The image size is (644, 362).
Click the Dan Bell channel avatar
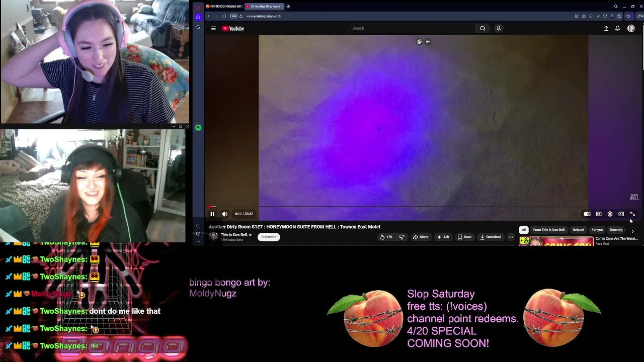pos(213,237)
